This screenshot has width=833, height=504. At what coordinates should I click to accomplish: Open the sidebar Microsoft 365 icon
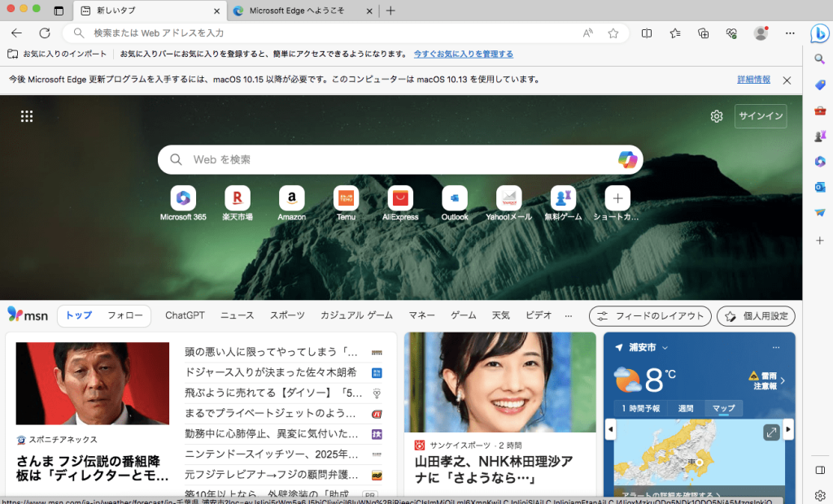coord(820,162)
